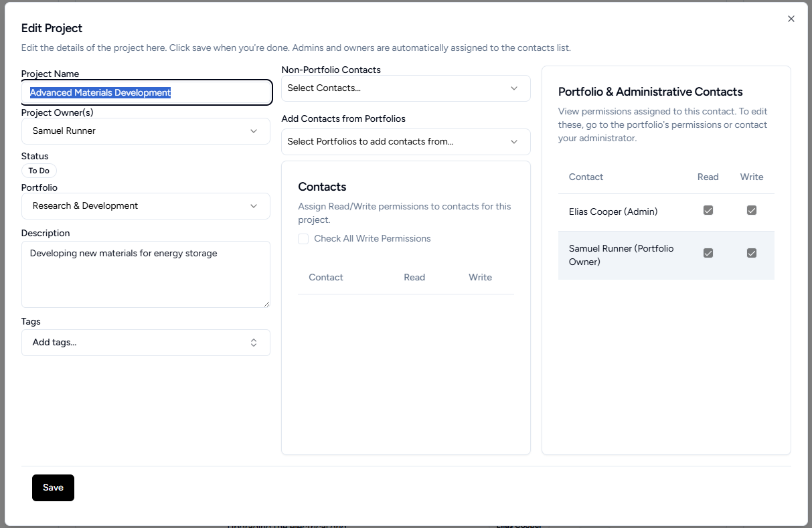The height and width of the screenshot is (528, 812).
Task: Select the Samuel Runner (Portfolio Owner) row
Action: tap(621, 255)
